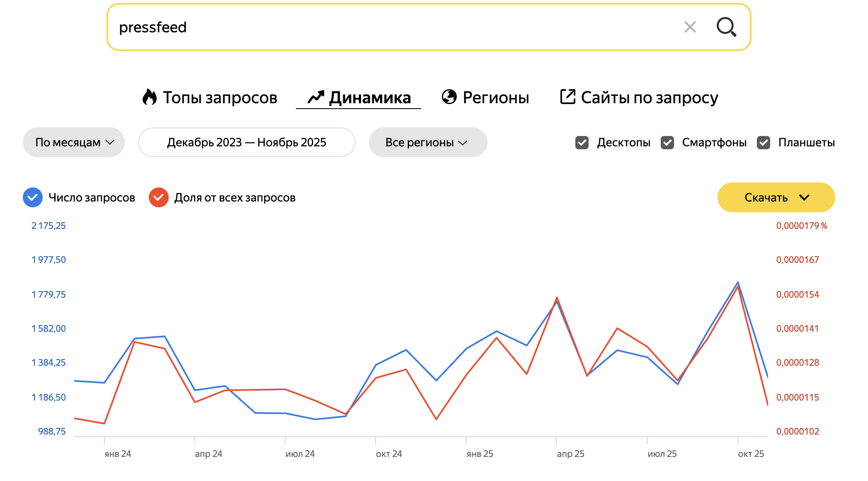Open the Сайты по запросу tab
The image size is (868, 481).
[649, 98]
